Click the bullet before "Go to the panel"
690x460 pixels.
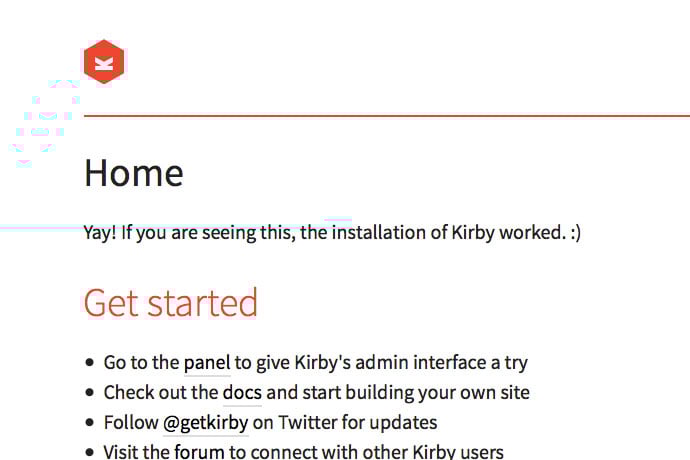pos(90,363)
